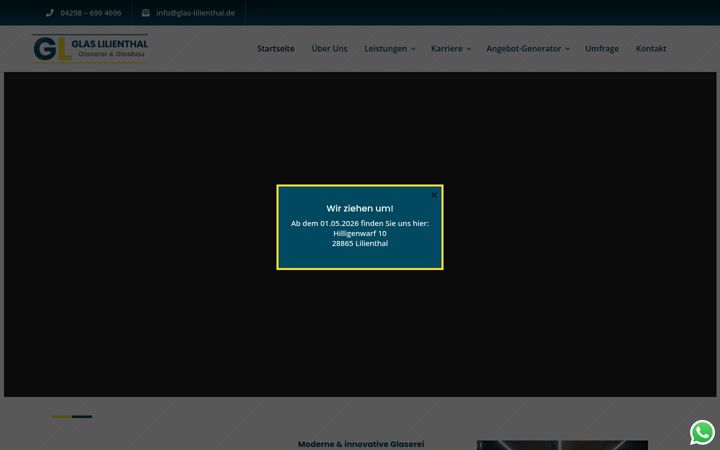
Task: Click 'Wir ziehen um!' heading
Action: tap(360, 208)
